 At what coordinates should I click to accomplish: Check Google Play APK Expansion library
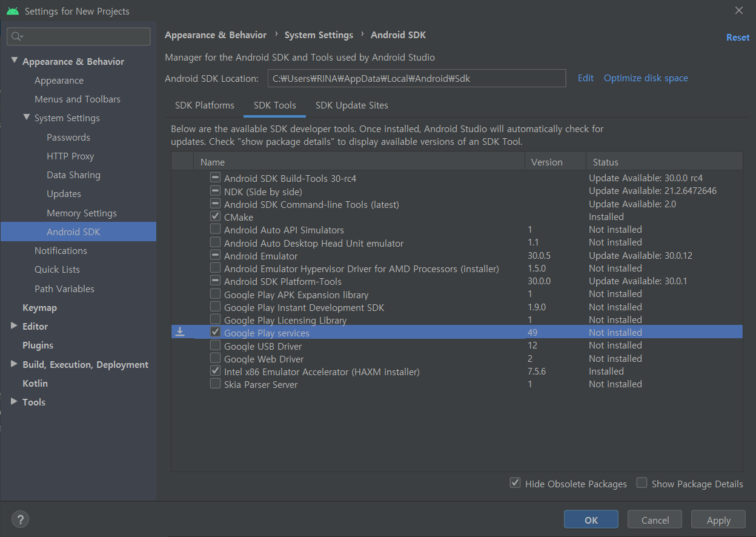point(215,293)
